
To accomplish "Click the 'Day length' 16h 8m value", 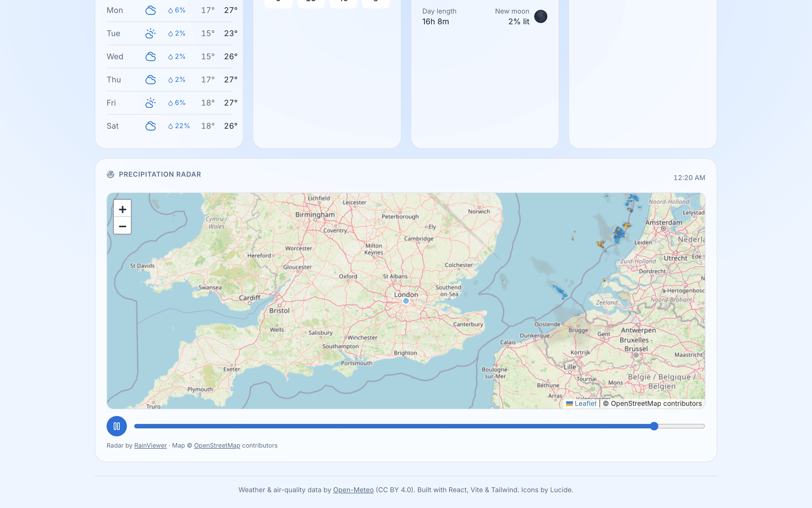I will (x=435, y=21).
